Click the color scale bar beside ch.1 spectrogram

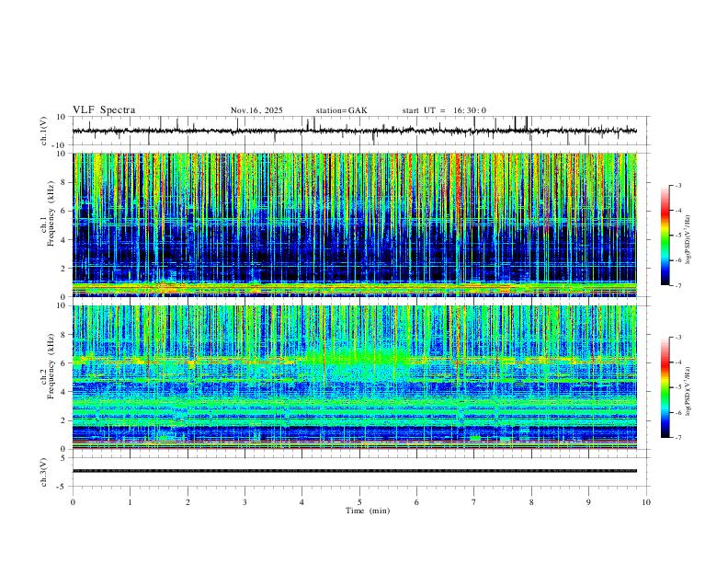click(665, 236)
